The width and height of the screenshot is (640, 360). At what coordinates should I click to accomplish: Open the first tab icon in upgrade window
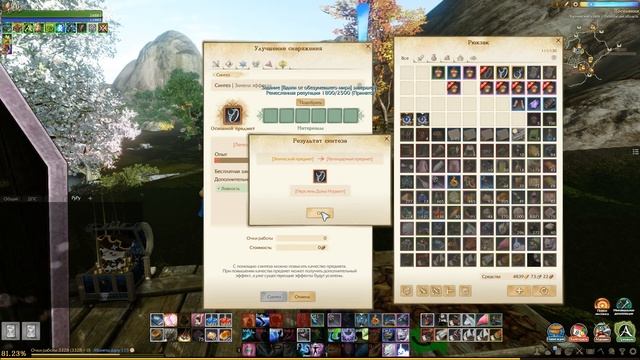[216, 64]
